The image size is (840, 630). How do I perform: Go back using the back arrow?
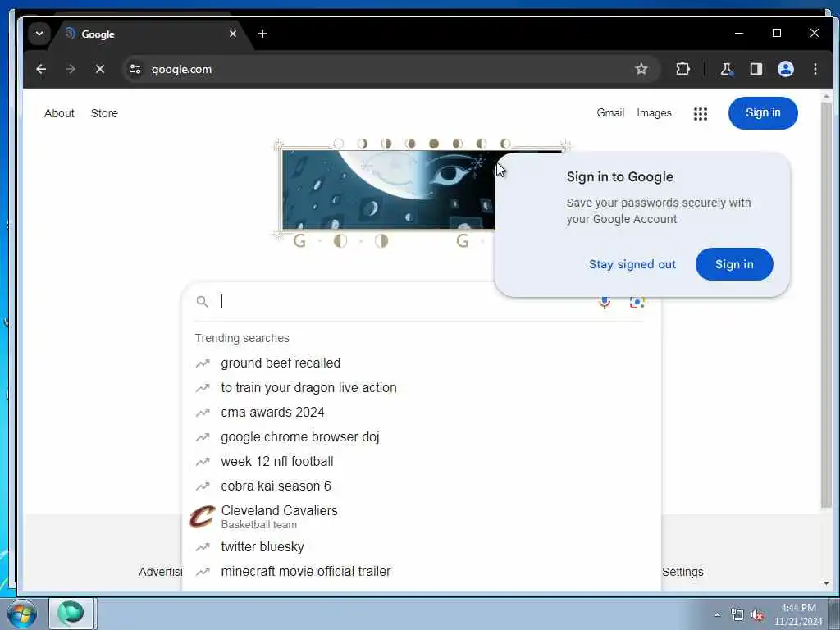(41, 69)
